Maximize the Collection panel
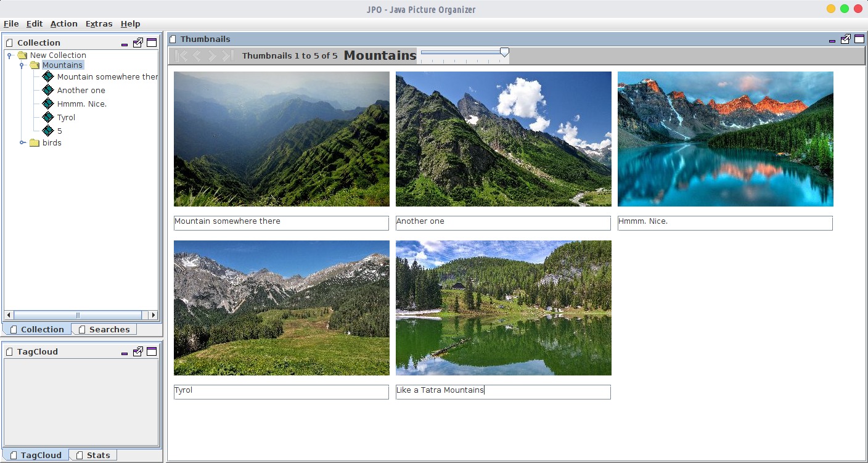This screenshot has width=868, height=463. [152, 43]
